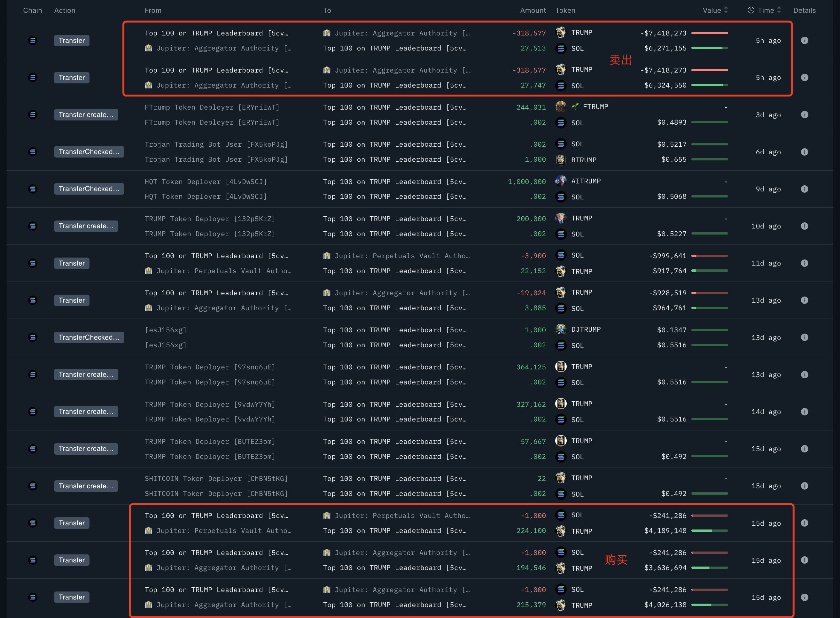This screenshot has width=840, height=618.
Task: Click the clock icon in Time header
Action: pos(751,10)
